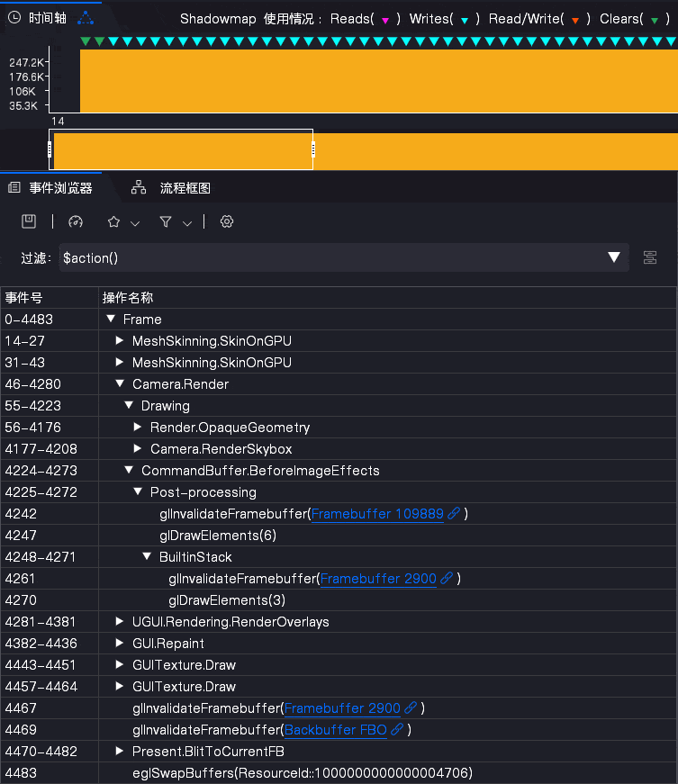Click the right handle of timeline range selector
Screen dimensions: 678x784
(x=313, y=149)
